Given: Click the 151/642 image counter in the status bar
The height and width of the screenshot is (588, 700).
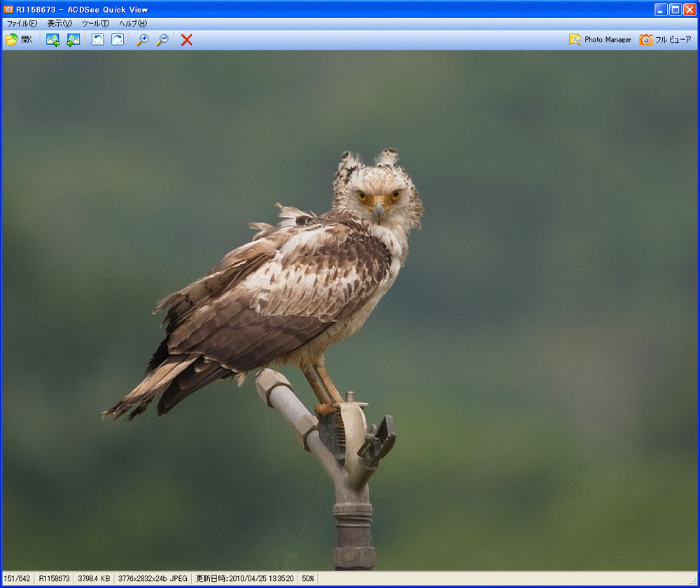Looking at the screenshot, I should (17, 579).
